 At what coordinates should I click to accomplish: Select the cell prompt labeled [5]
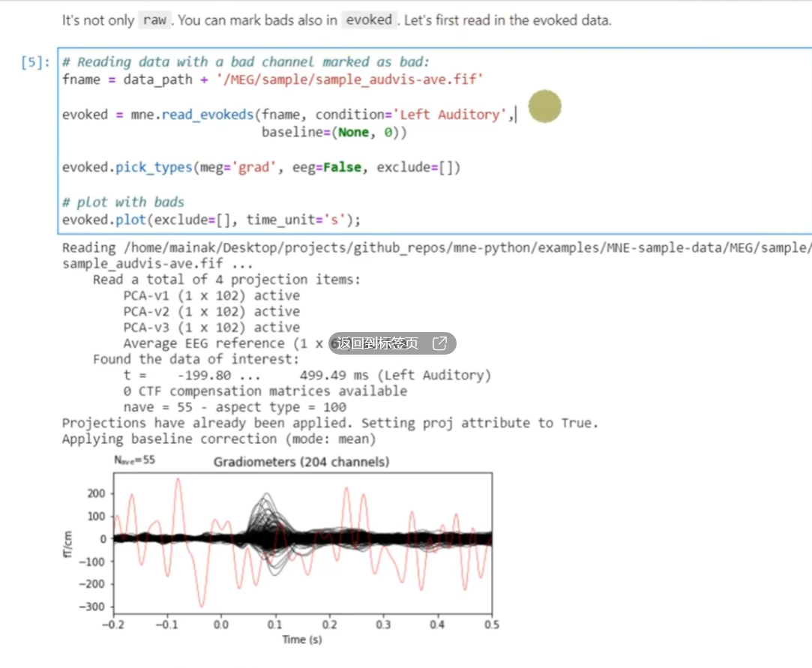[x=36, y=62]
